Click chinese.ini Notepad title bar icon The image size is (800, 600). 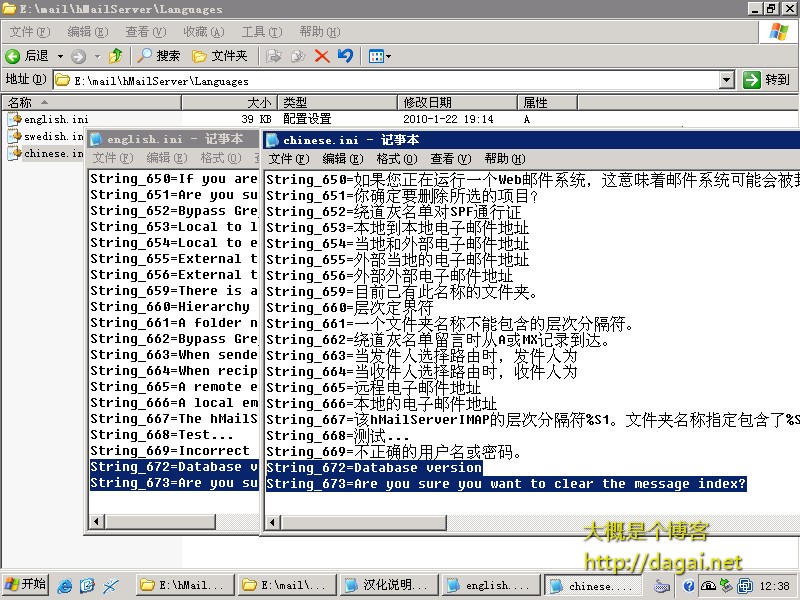tap(272, 140)
